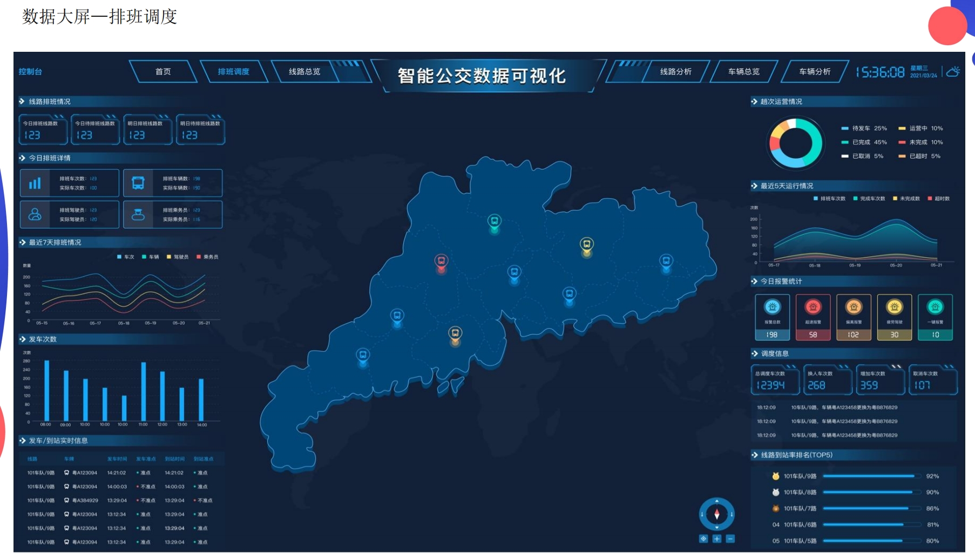Click the 疲劳驾驶 yellow alarm icon
This screenshot has width=975, height=560.
tap(895, 307)
